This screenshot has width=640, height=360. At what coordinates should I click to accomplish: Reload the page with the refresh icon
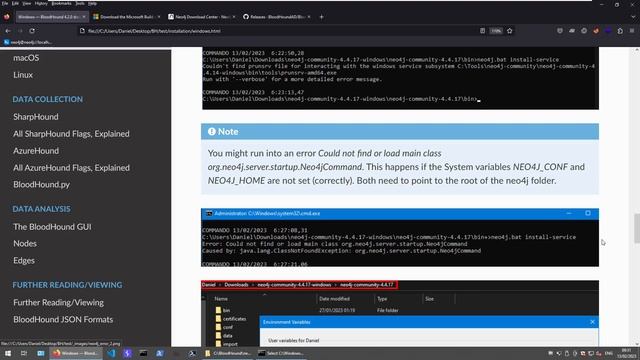[32, 31]
